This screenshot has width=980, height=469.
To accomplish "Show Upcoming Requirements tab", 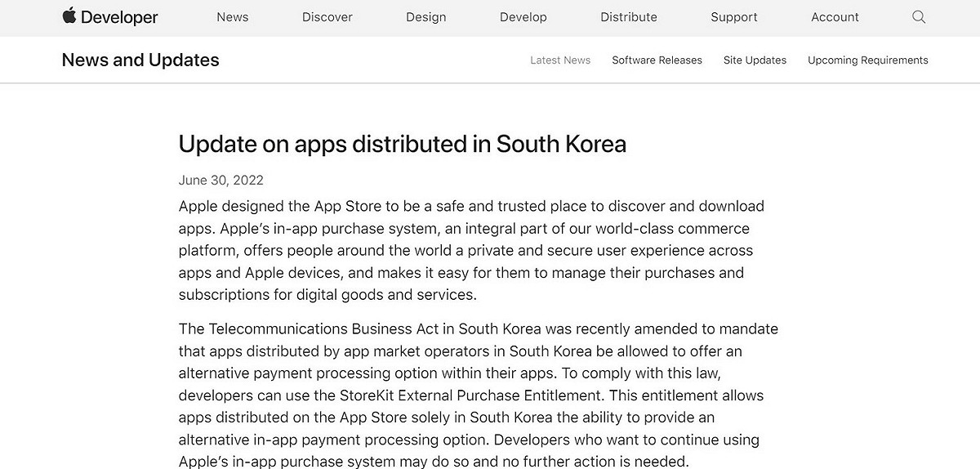I will pos(868,60).
